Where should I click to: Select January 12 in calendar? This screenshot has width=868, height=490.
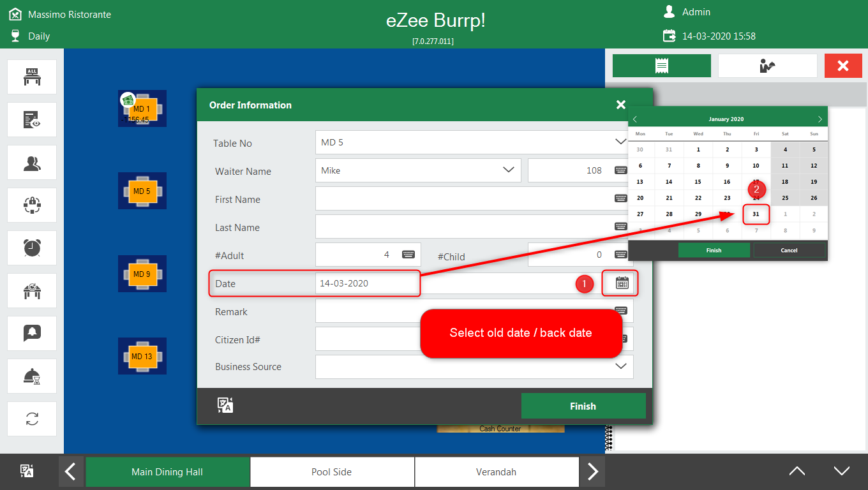[x=814, y=166]
